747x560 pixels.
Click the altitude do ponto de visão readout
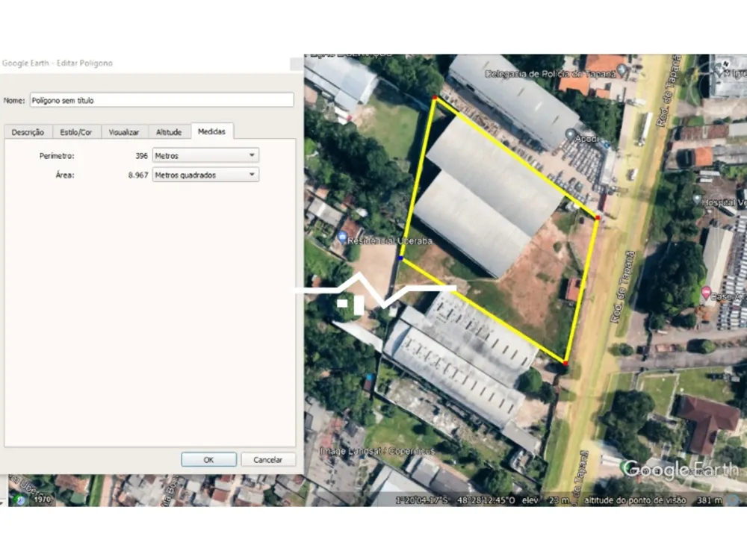pyautogui.click(x=653, y=500)
